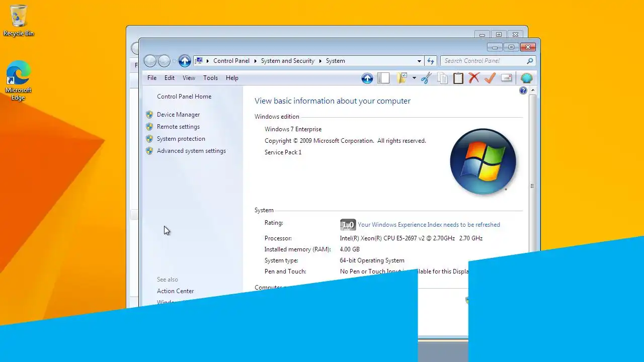Select Control Panel in the breadcrumb
644x362 pixels.
coord(231,61)
